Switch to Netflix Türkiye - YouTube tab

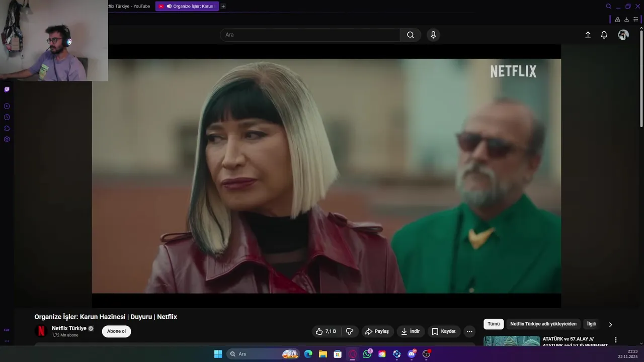coord(129,6)
